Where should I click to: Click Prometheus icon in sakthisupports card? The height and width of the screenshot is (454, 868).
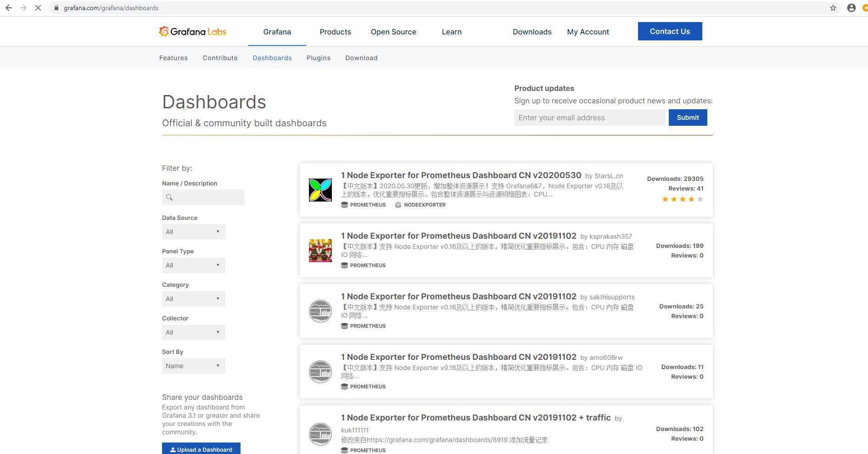(344, 326)
